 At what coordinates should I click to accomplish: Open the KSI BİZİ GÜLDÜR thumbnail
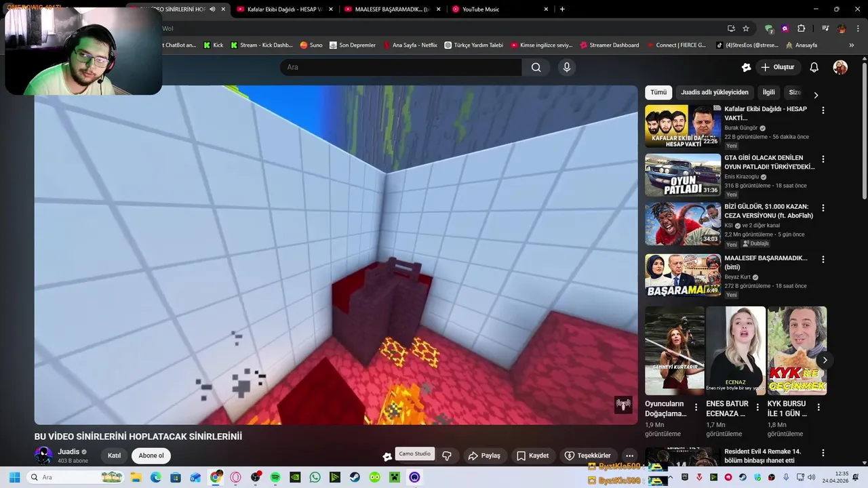[682, 224]
